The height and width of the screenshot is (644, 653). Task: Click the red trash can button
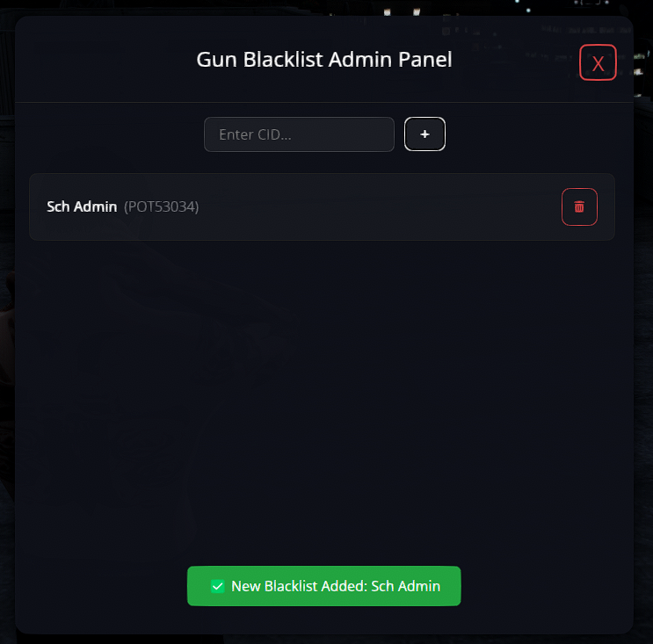tap(579, 206)
